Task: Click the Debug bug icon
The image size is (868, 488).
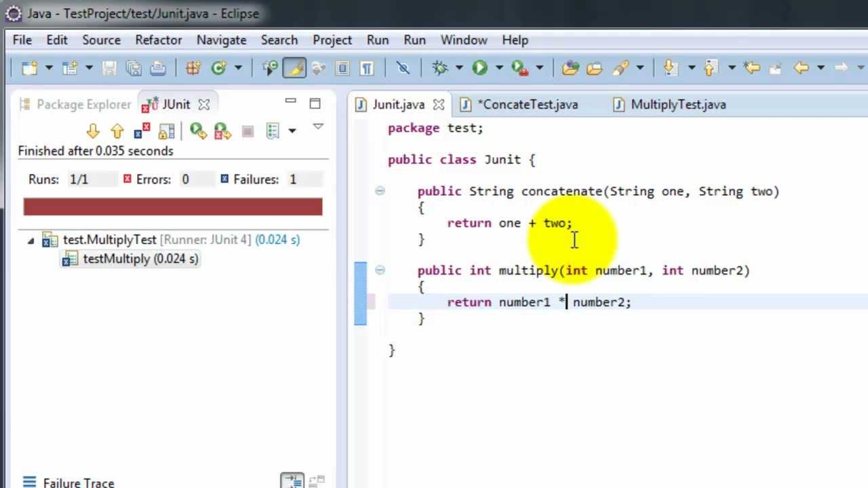Action: tap(439, 68)
